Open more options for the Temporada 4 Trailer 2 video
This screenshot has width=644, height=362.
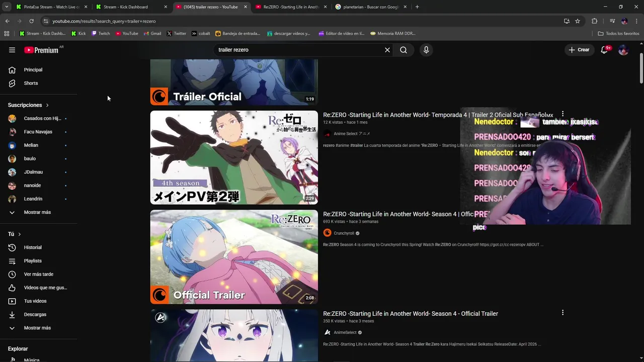pyautogui.click(x=562, y=115)
